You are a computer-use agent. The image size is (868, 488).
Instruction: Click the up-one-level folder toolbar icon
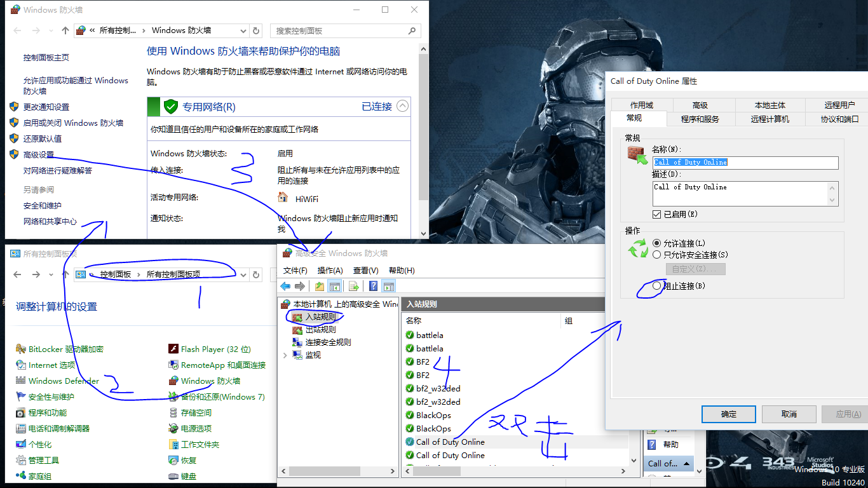[320, 286]
